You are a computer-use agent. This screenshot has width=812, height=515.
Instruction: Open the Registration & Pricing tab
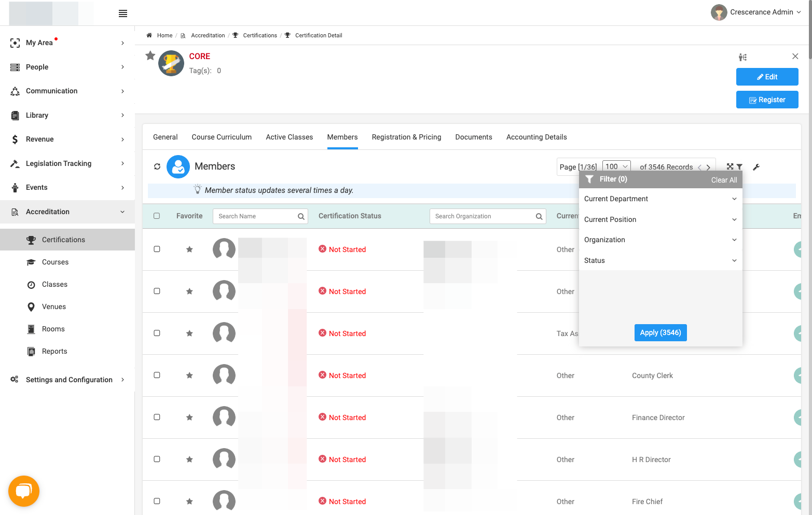[407, 137]
